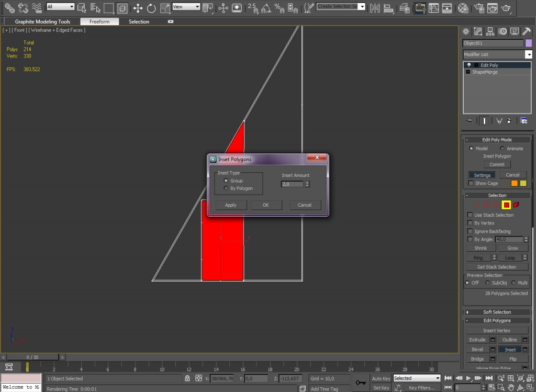Open Graphite Modeling Tools tab

pos(42,21)
